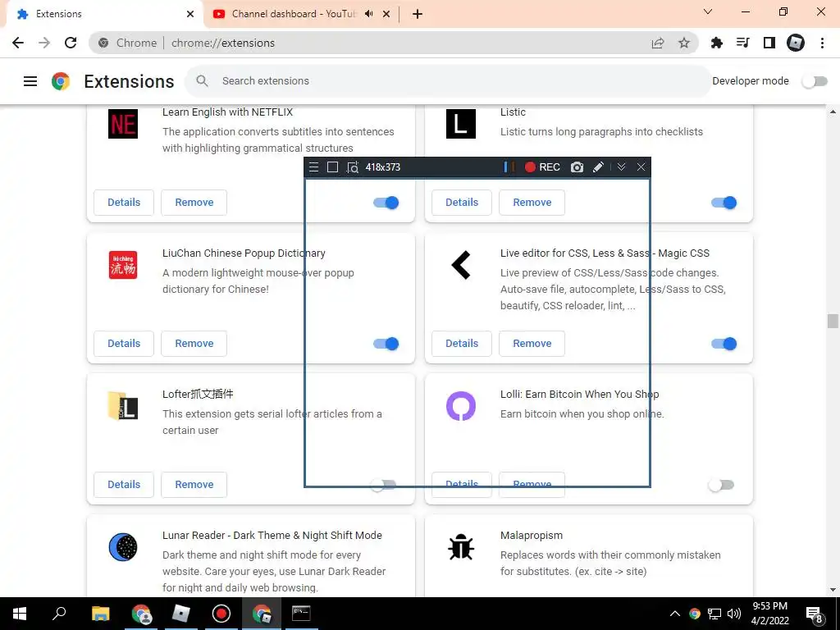Open the screen recorder taskbar icon
The height and width of the screenshot is (630, 840).
(221, 614)
